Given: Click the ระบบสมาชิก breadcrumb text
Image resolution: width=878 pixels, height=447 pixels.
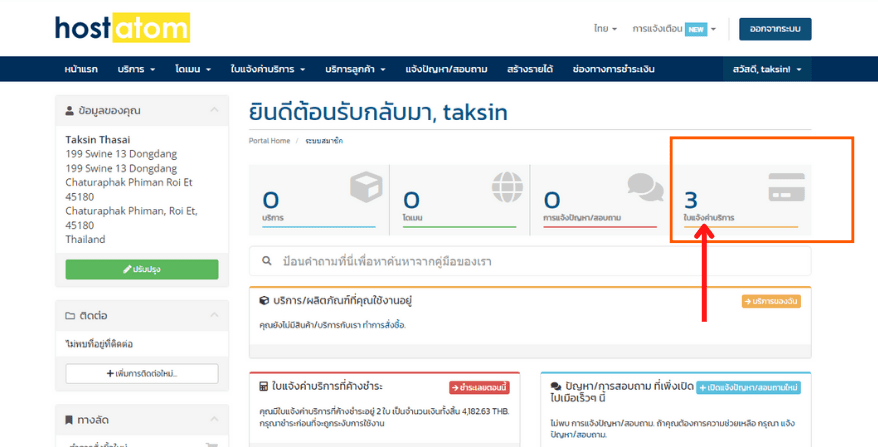Looking at the screenshot, I should [324, 141].
